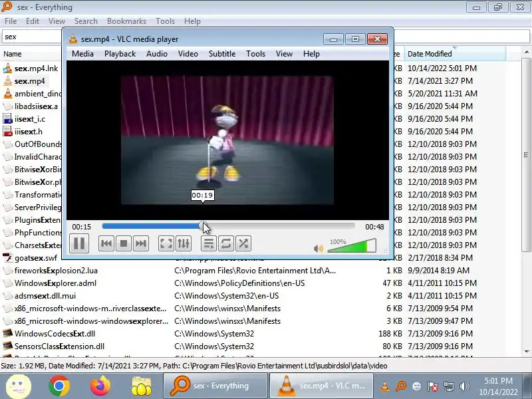Toggle random shuffle in VLC
The image size is (532, 399).
point(243,243)
